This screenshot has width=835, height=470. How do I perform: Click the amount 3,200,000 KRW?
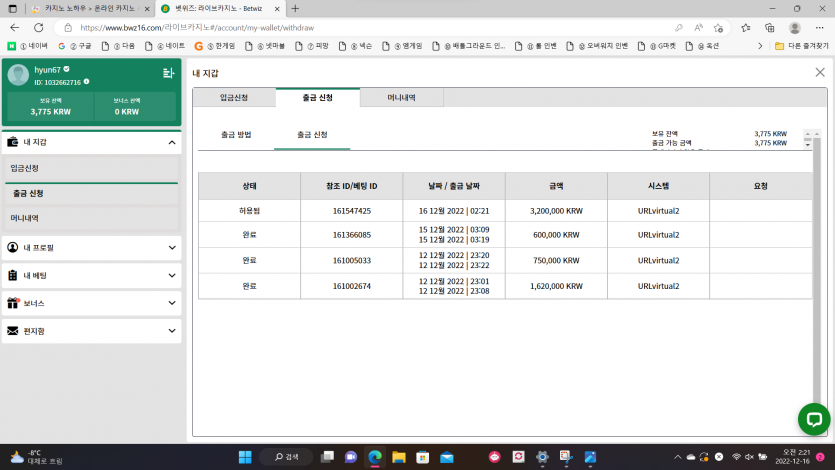tap(556, 211)
